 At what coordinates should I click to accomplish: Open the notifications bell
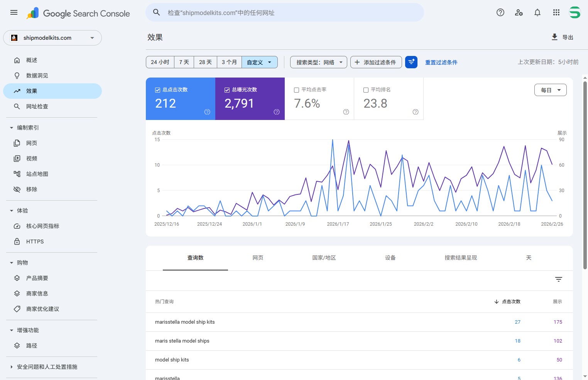point(537,12)
